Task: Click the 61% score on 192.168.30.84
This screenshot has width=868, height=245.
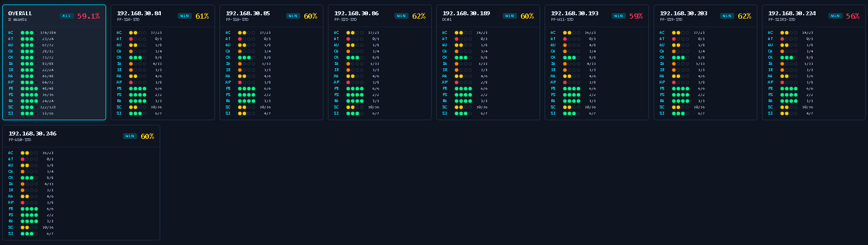Action: [x=202, y=16]
